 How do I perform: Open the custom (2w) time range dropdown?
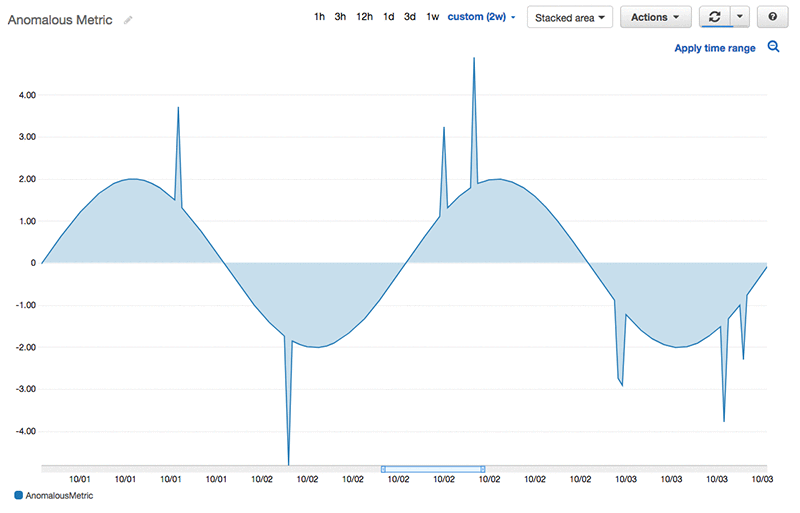pyautogui.click(x=481, y=17)
